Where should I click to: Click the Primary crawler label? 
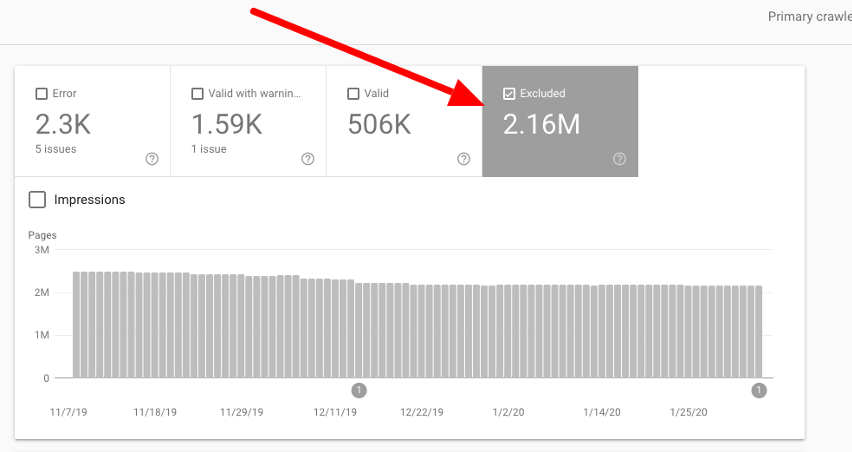pyautogui.click(x=808, y=17)
